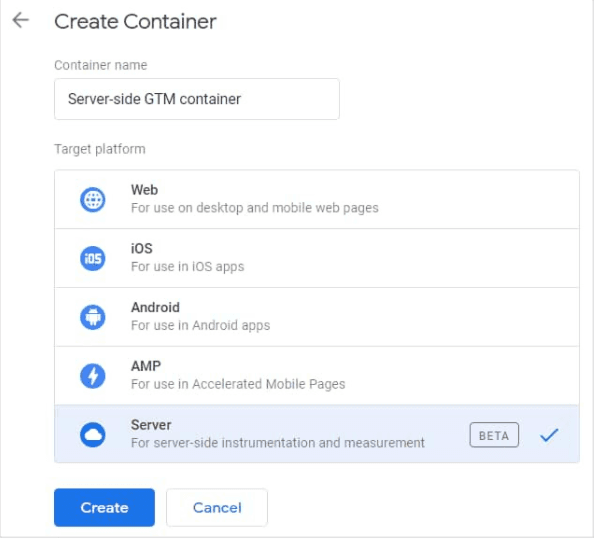Choose the iOS platform option
600x541 pixels.
coord(141,249)
